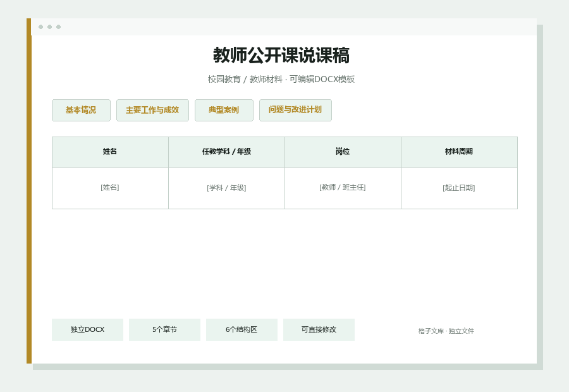Viewport: 569px width, 392px height.
Task: Select the 6个结构区 tag
Action: coord(242,329)
